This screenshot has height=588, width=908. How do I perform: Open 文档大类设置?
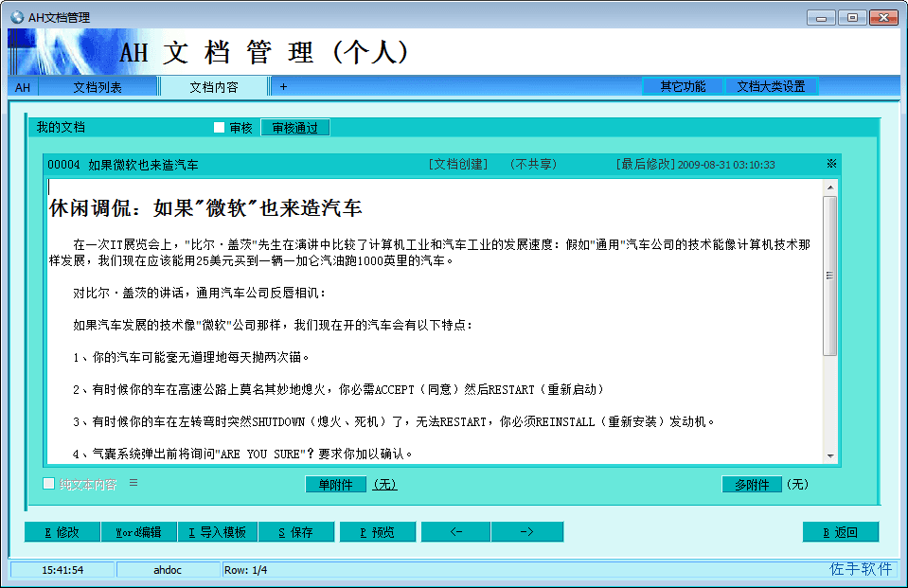[x=771, y=86]
